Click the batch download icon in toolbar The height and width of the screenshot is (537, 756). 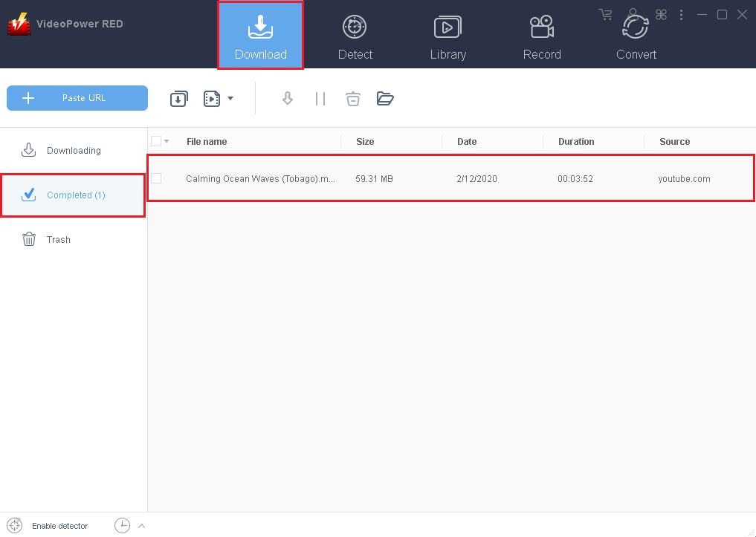click(179, 99)
